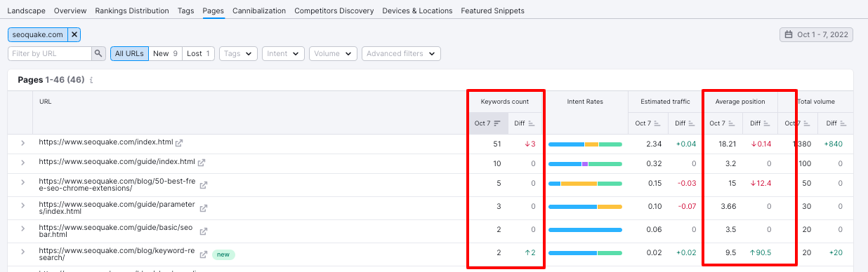Open the Tags dropdown filter

pyautogui.click(x=238, y=53)
